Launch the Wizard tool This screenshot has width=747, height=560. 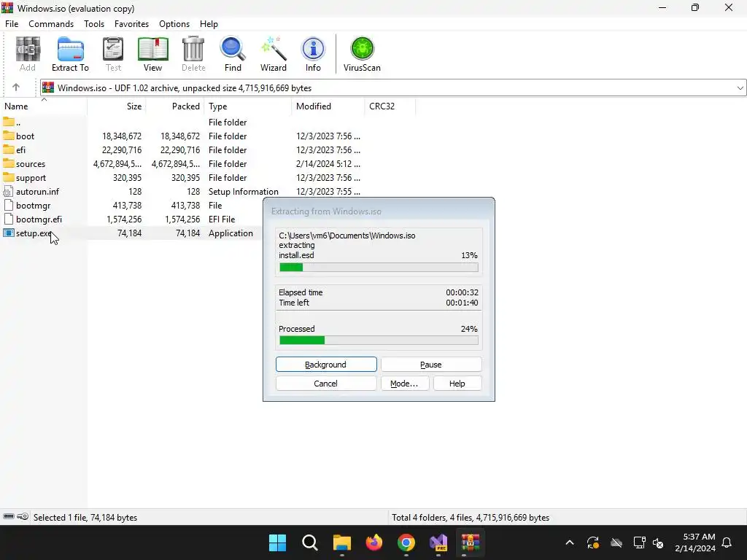tap(274, 54)
